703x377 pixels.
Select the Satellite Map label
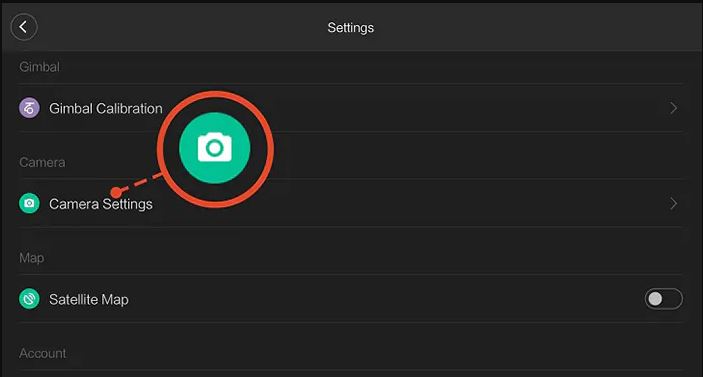click(x=89, y=299)
